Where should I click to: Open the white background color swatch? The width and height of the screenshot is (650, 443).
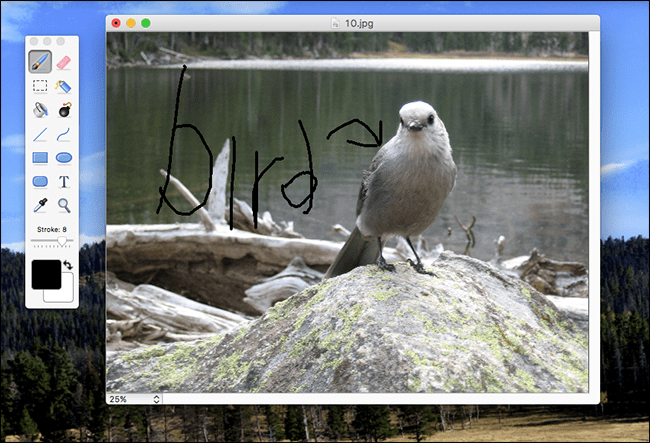[62, 292]
